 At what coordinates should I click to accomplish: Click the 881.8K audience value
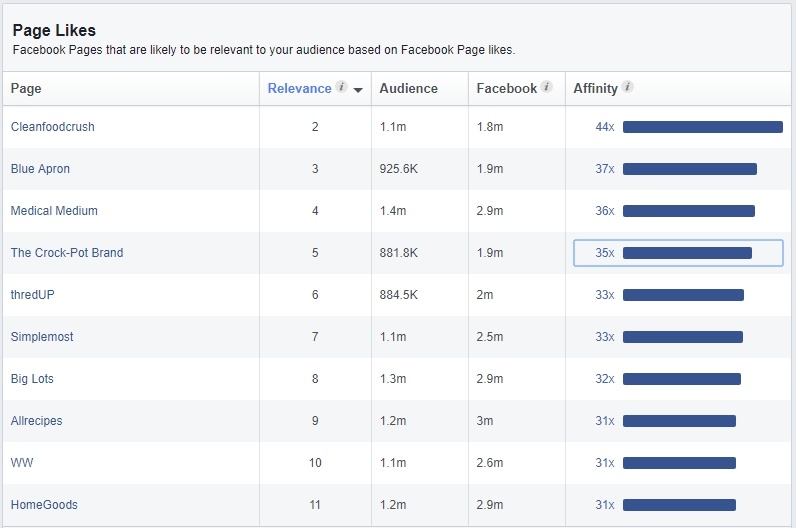[x=399, y=252]
